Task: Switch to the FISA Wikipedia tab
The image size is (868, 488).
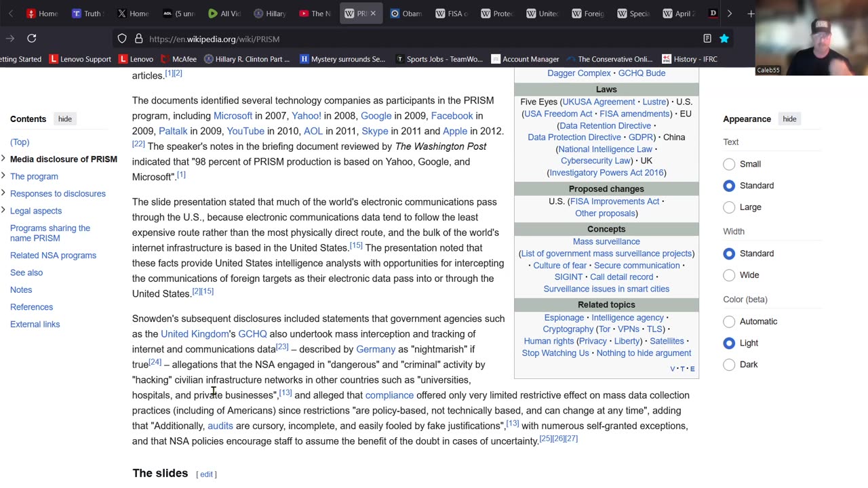Action: tap(452, 14)
